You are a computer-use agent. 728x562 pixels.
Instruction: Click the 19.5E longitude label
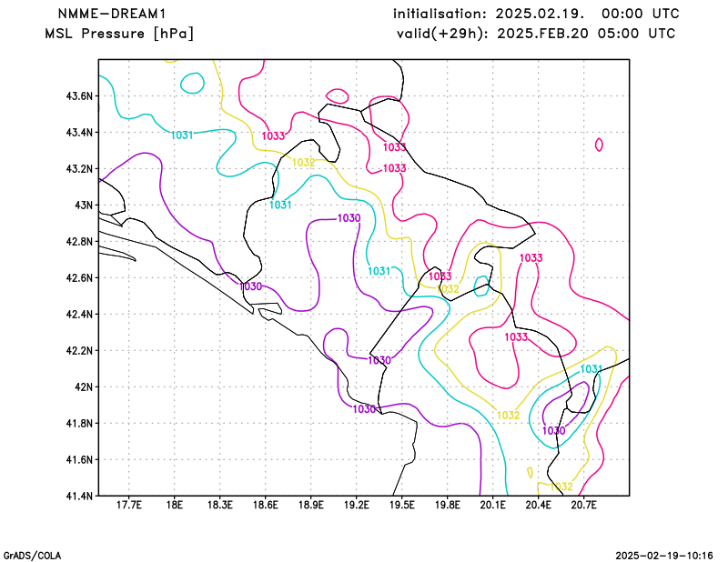(x=401, y=506)
